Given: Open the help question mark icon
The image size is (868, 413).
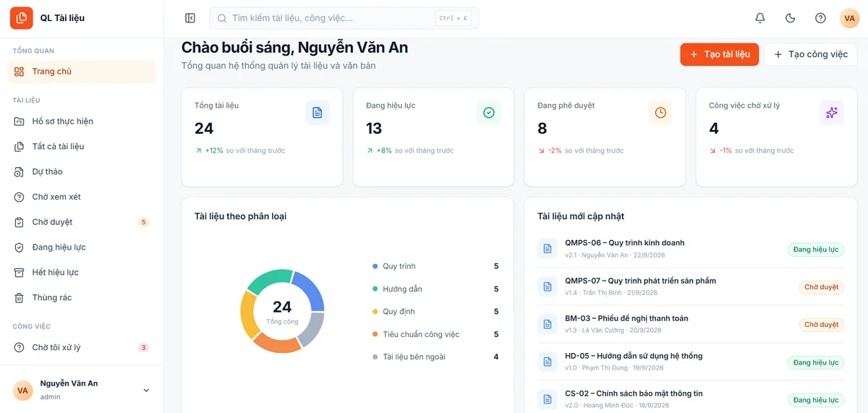Looking at the screenshot, I should pos(820,18).
